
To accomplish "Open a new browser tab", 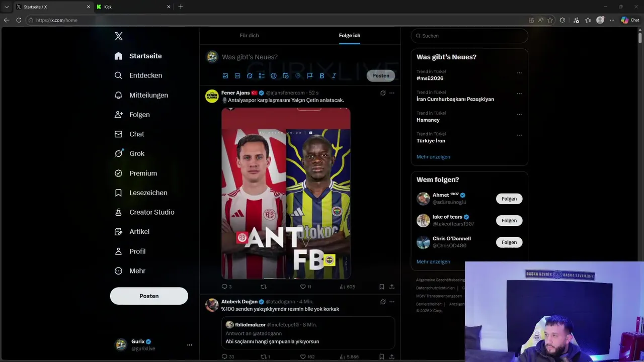I will 181,7.
